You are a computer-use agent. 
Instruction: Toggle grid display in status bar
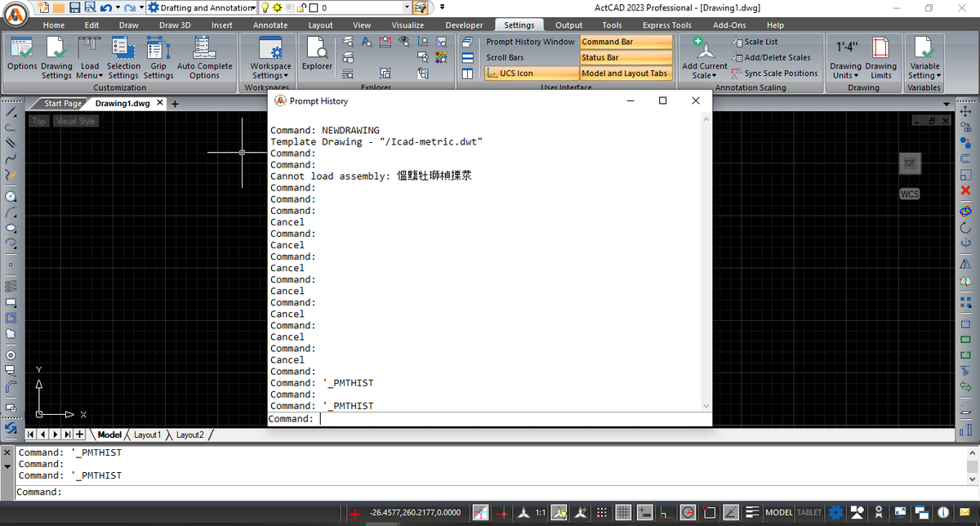pyautogui.click(x=623, y=512)
